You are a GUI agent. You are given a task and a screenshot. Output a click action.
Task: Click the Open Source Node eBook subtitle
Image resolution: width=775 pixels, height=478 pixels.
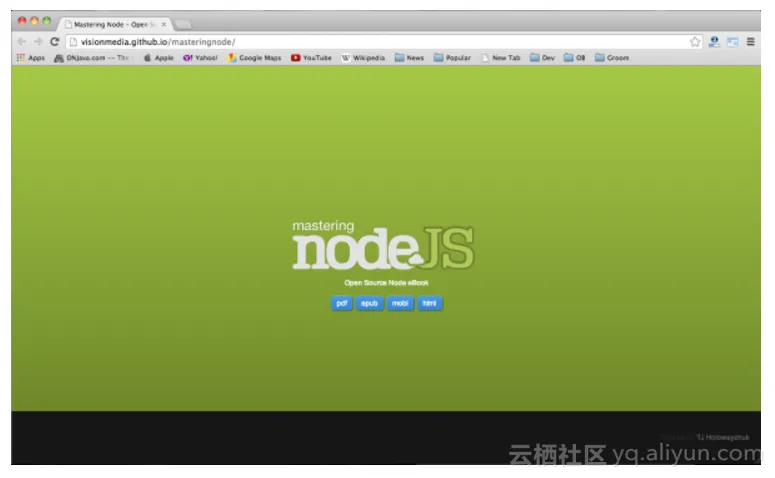coord(386,283)
